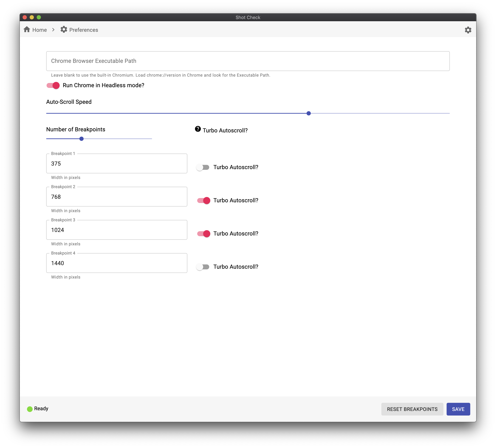Image resolution: width=496 pixels, height=448 pixels.
Task: Focus the Chrome Browser Executable Path field
Action: click(x=248, y=61)
